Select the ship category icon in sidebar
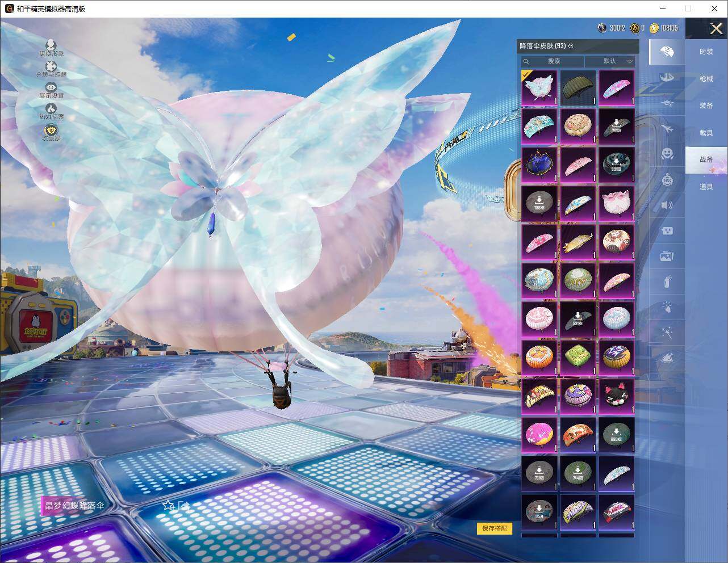This screenshot has width=728, height=563. click(x=667, y=77)
